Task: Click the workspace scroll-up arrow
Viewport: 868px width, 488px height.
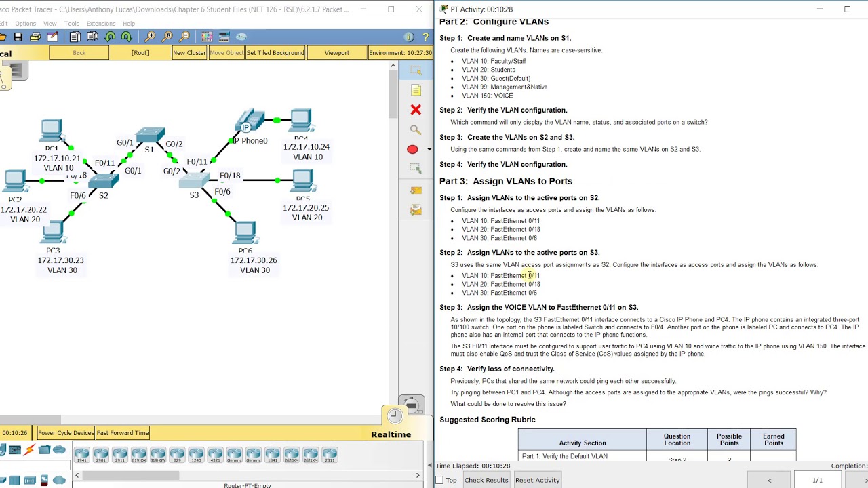Action: click(393, 66)
